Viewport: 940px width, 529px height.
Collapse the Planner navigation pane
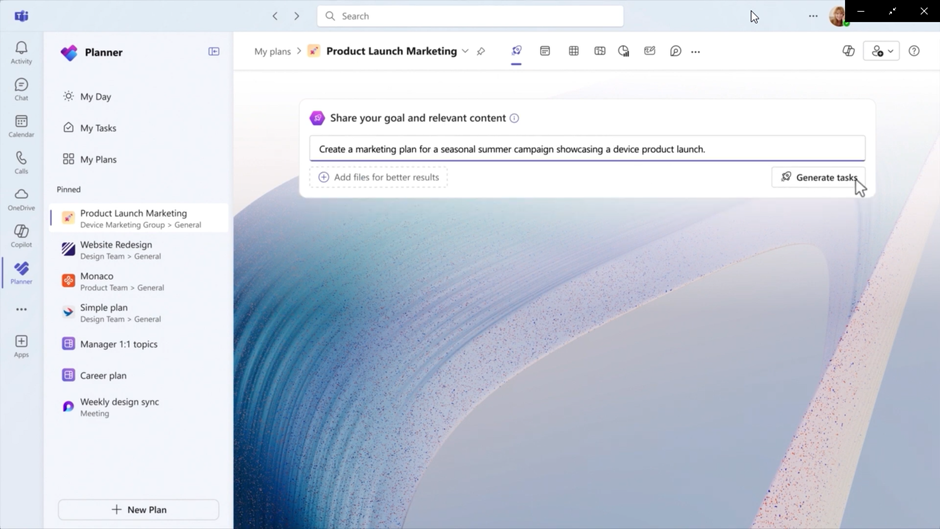pyautogui.click(x=213, y=52)
